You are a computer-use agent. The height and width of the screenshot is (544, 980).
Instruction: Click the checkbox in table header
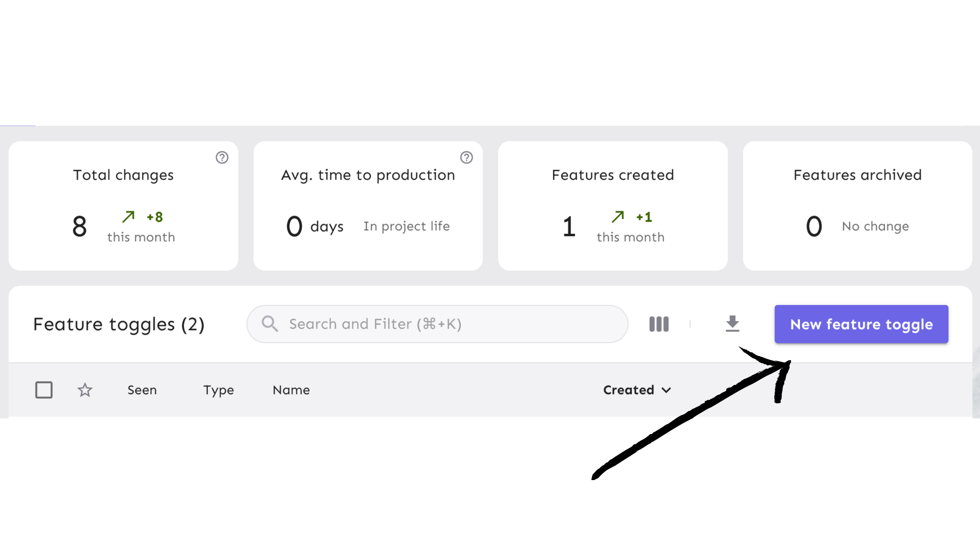pos(43,390)
